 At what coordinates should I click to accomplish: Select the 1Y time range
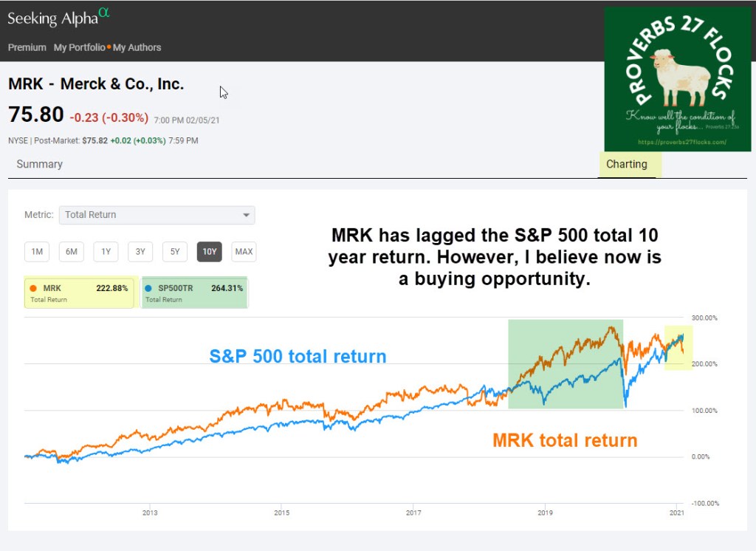point(106,252)
